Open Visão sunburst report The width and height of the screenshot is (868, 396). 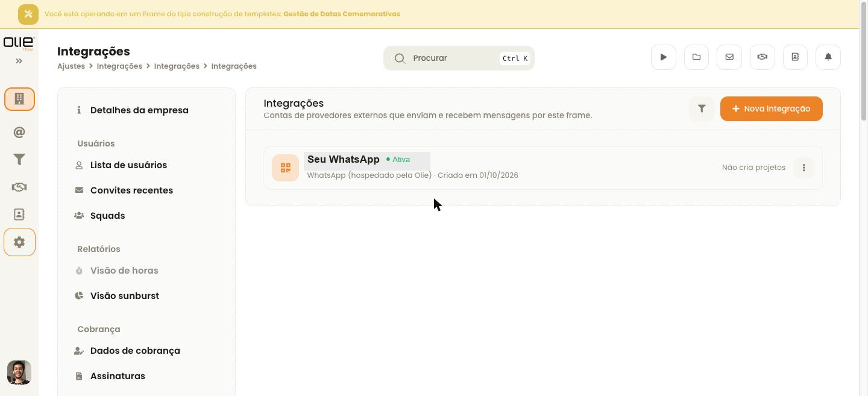(x=125, y=296)
